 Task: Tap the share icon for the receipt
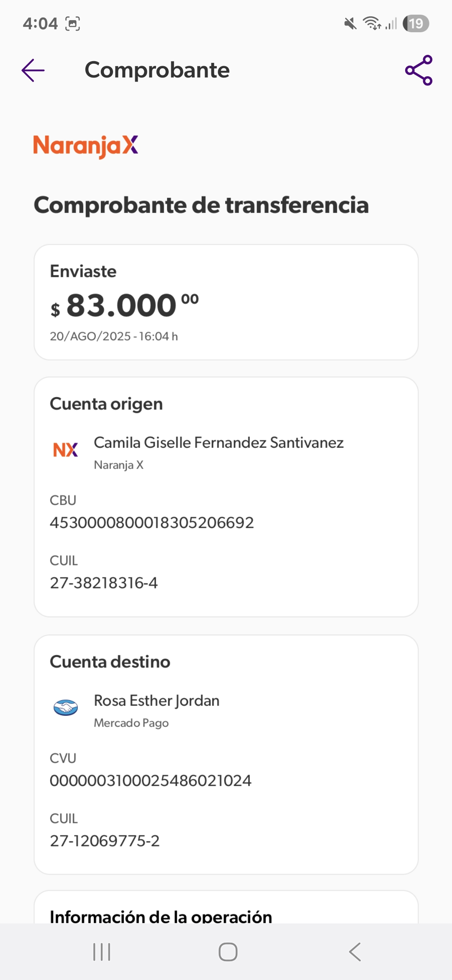coord(419,70)
